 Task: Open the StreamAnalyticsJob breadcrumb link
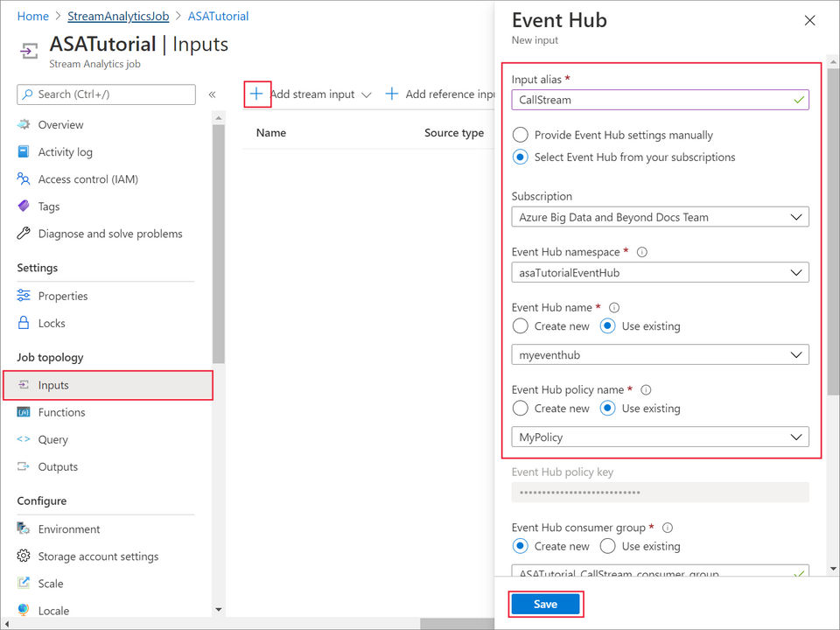click(x=118, y=16)
